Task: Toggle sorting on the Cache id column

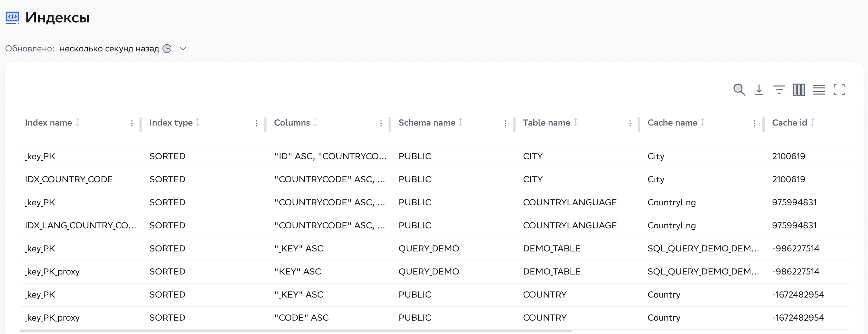Action: pos(813,122)
